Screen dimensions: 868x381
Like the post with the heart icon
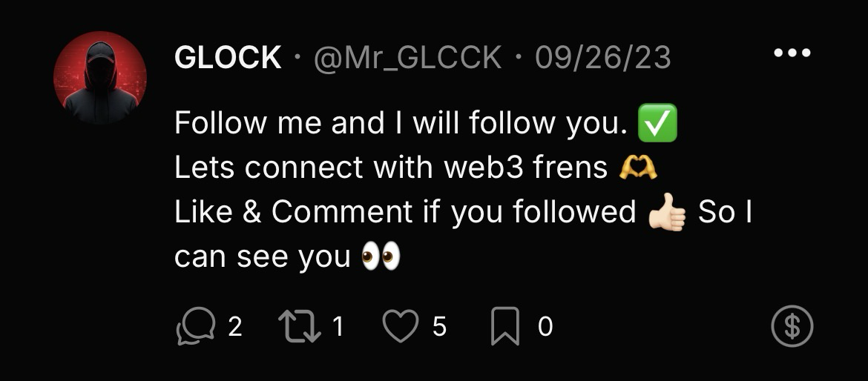tap(401, 327)
